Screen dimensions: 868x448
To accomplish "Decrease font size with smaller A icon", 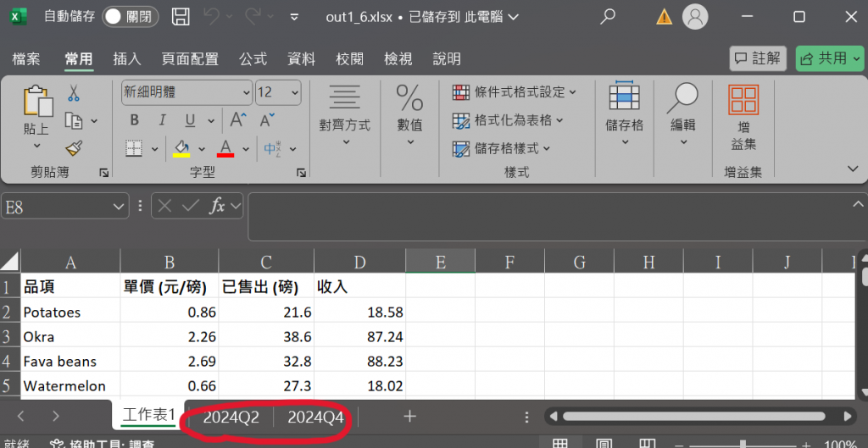I will [267, 120].
